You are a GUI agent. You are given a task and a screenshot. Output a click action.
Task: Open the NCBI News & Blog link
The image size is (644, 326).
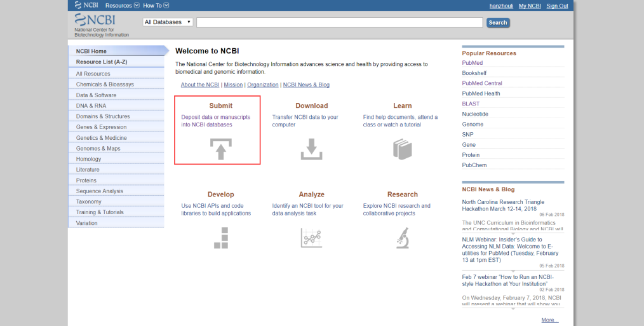click(305, 85)
